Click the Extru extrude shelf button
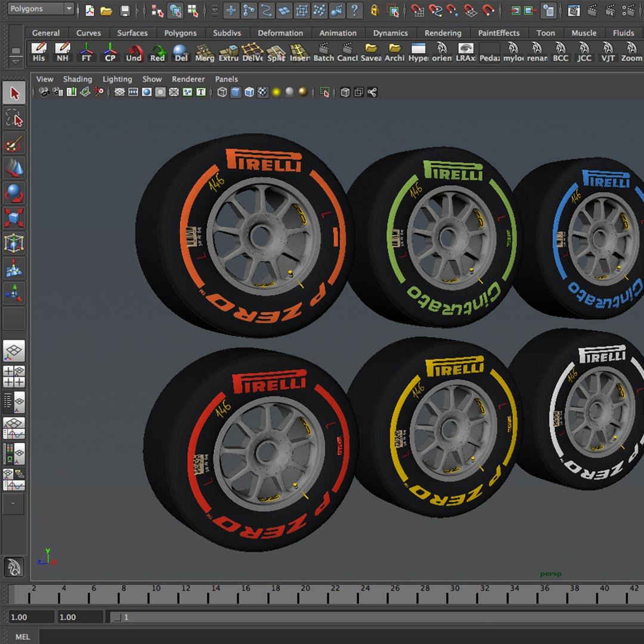This screenshot has width=644, height=644. (229, 52)
